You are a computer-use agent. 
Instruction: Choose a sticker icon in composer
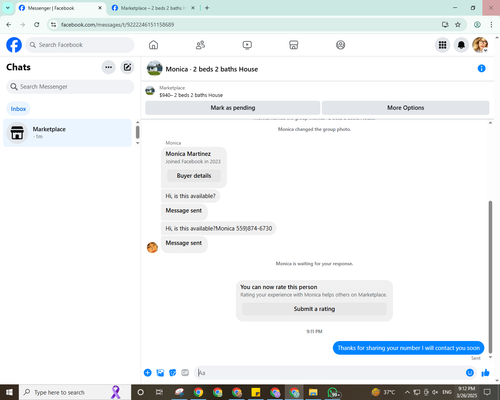173,373
